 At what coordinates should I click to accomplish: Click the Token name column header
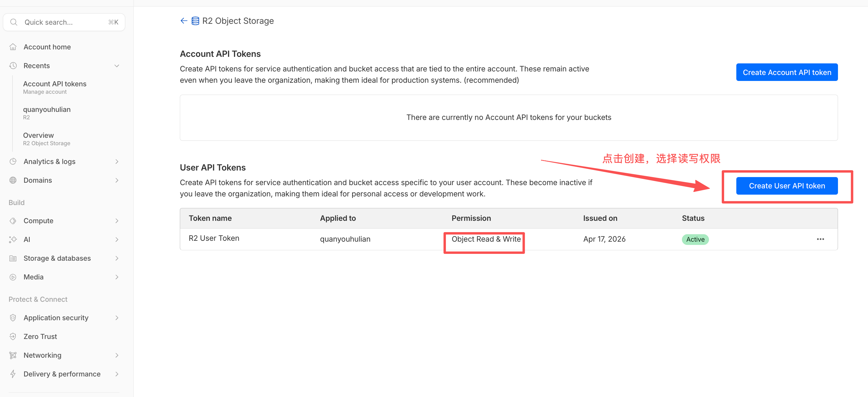click(210, 218)
